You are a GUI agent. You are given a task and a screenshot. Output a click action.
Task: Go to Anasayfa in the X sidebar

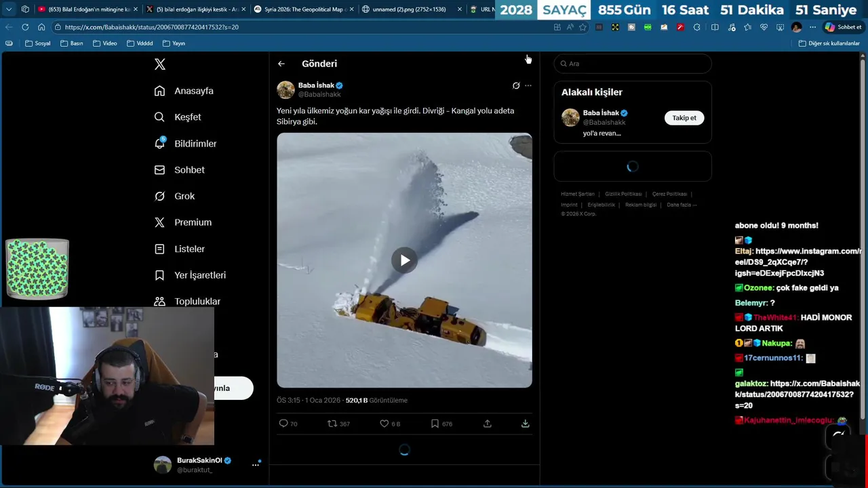tap(184, 91)
